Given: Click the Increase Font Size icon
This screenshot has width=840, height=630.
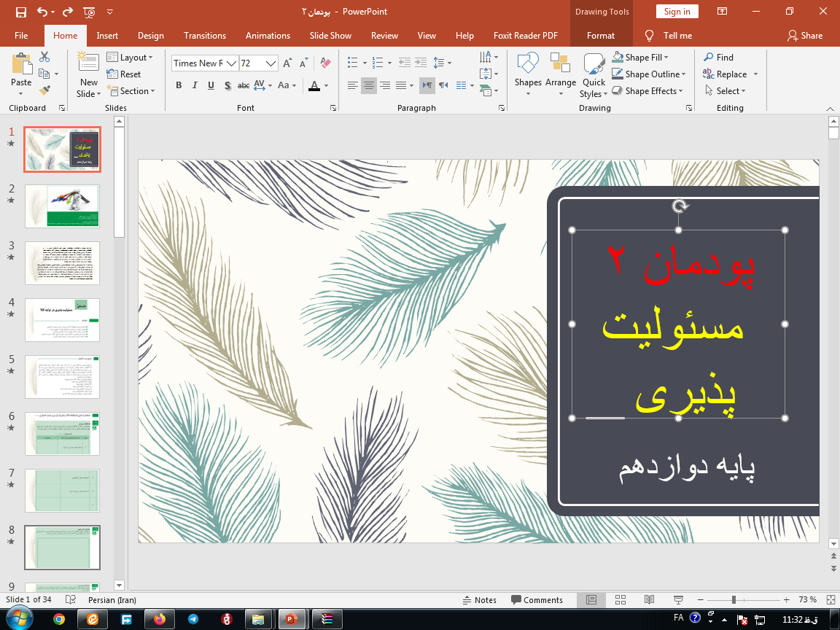Looking at the screenshot, I should tap(287, 63).
